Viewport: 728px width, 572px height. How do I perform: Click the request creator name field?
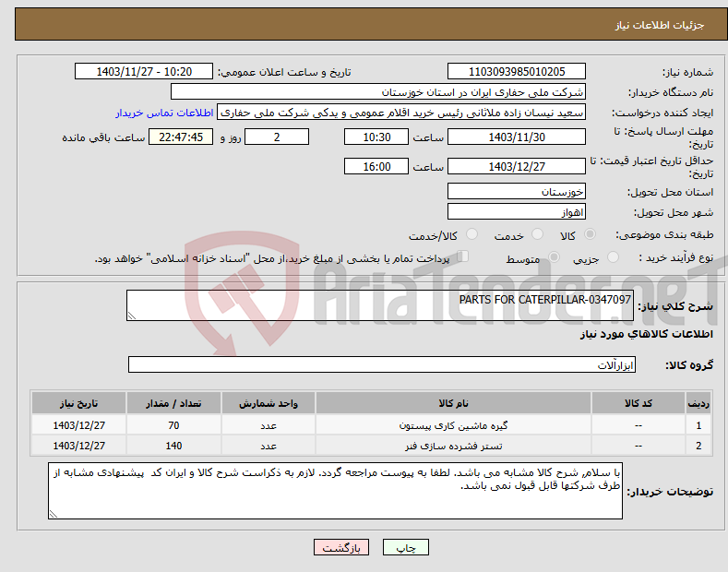(401, 113)
